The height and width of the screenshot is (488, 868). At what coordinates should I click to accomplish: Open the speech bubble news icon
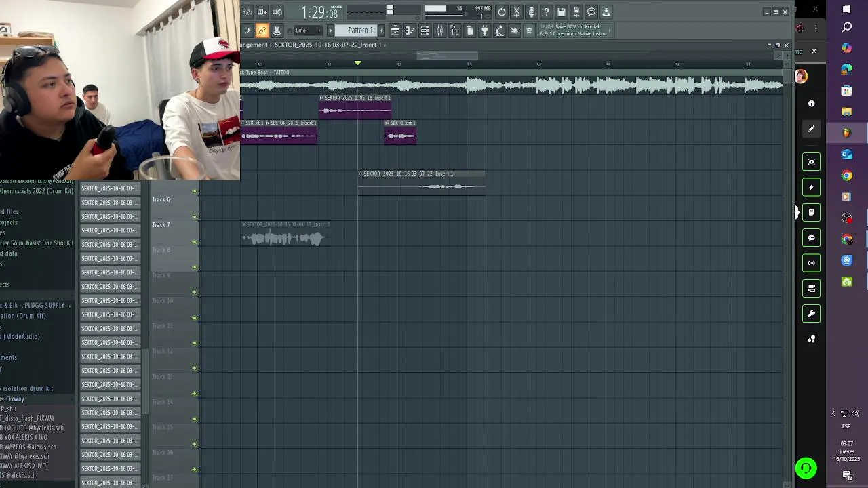click(591, 12)
